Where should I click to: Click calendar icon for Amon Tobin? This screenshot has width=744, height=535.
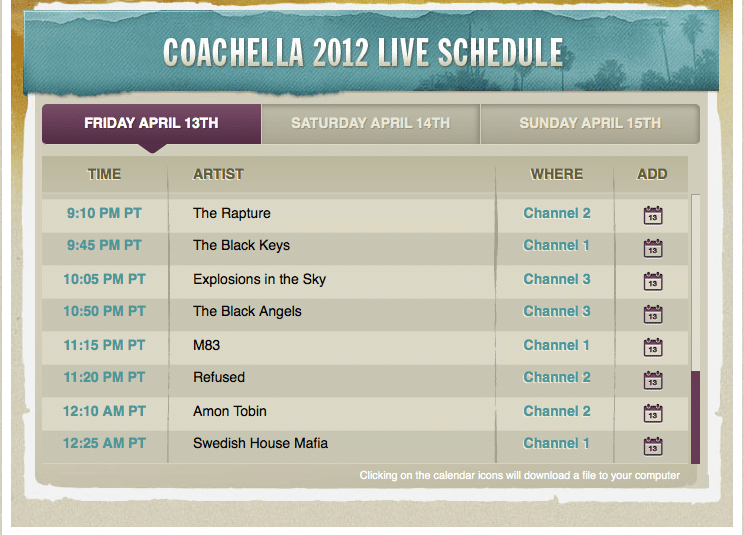(x=653, y=413)
